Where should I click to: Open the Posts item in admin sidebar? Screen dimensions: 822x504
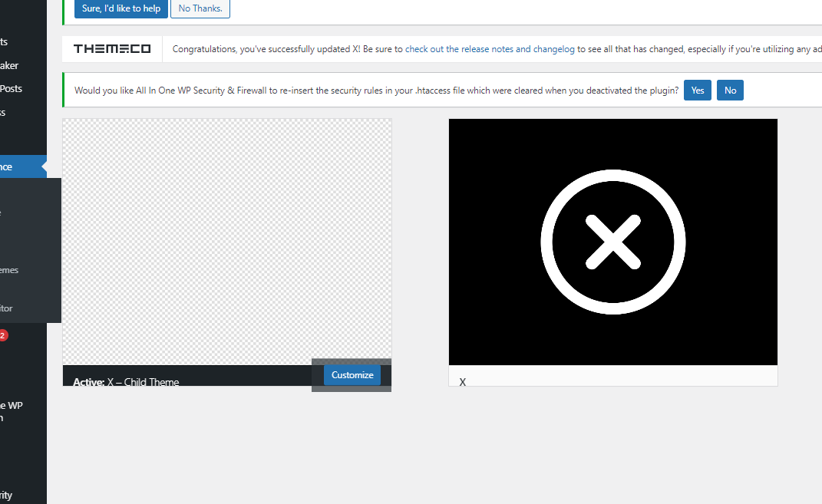(11, 88)
